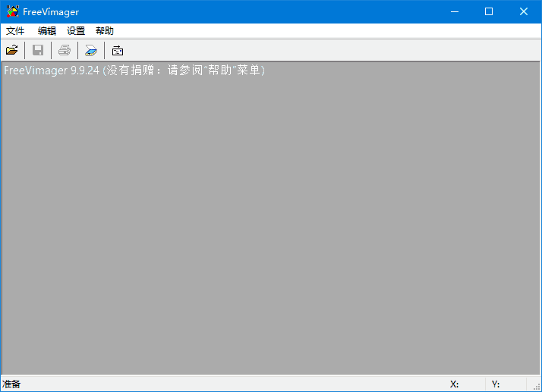Click the Print printer icon

coord(65,51)
